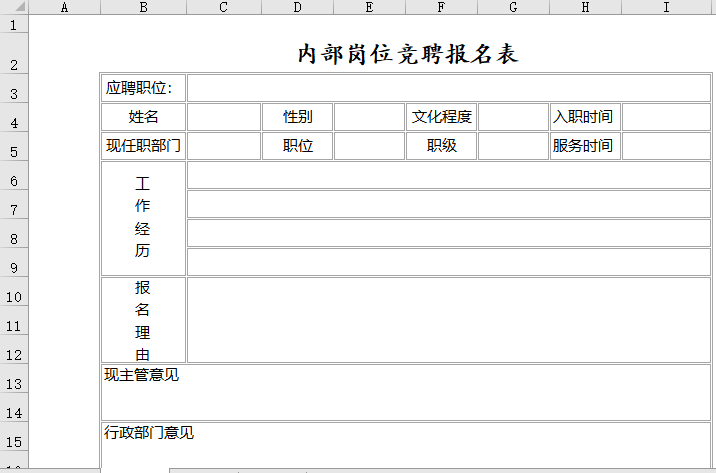The height and width of the screenshot is (473, 716).
Task: Select the 工作经历 merged cell
Action: point(143,218)
